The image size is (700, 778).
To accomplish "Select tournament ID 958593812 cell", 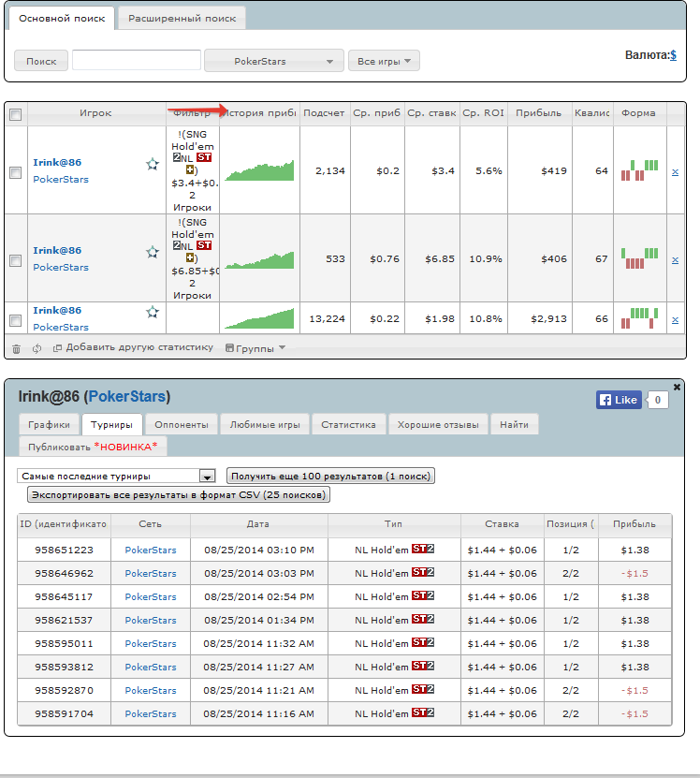I will point(64,667).
